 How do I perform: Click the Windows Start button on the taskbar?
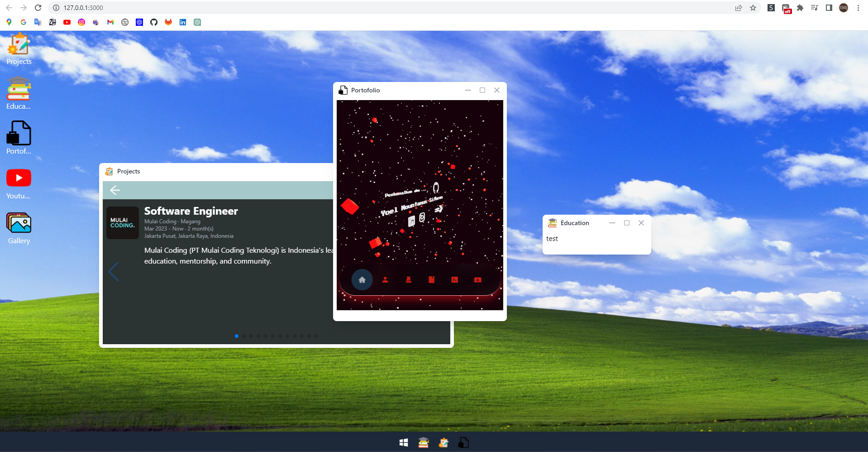404,442
